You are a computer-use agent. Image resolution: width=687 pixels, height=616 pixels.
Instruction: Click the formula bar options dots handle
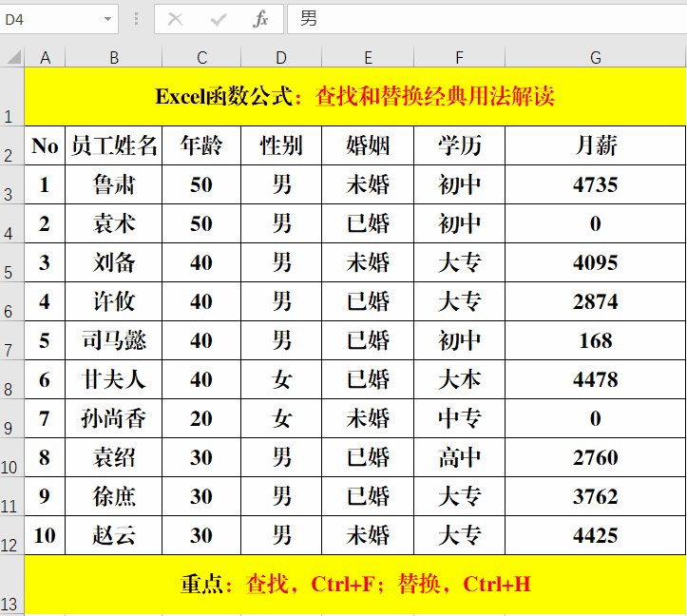point(136,19)
